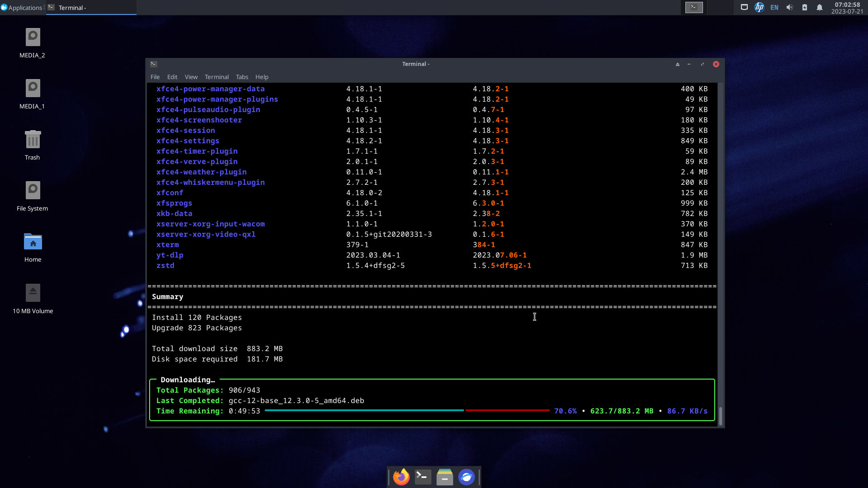The image size is (868, 488).
Task: Click xserver-xorg-video-qxl package name
Action: pyautogui.click(x=206, y=235)
